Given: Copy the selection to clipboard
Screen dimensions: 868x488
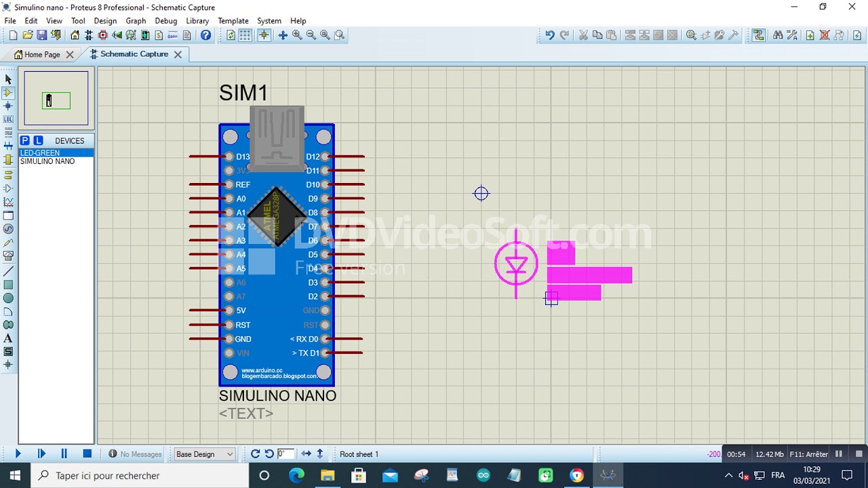Looking at the screenshot, I should point(597,35).
